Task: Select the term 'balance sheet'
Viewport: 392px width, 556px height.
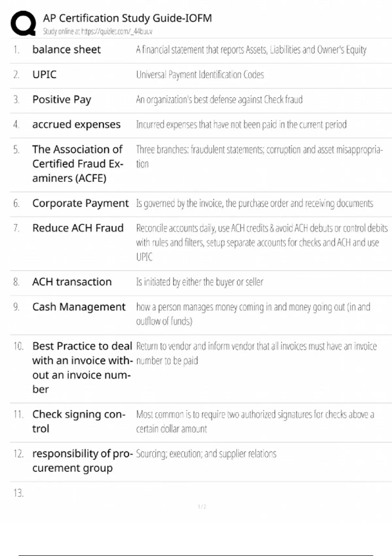Action: [x=66, y=49]
